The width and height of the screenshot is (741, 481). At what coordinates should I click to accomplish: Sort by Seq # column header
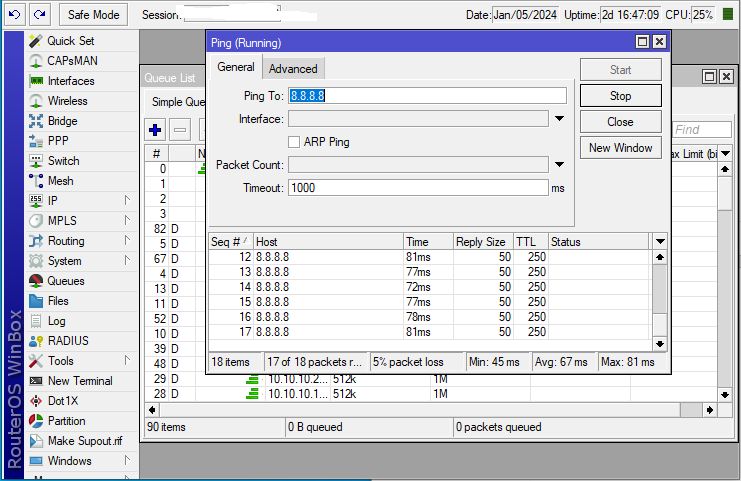(x=231, y=242)
